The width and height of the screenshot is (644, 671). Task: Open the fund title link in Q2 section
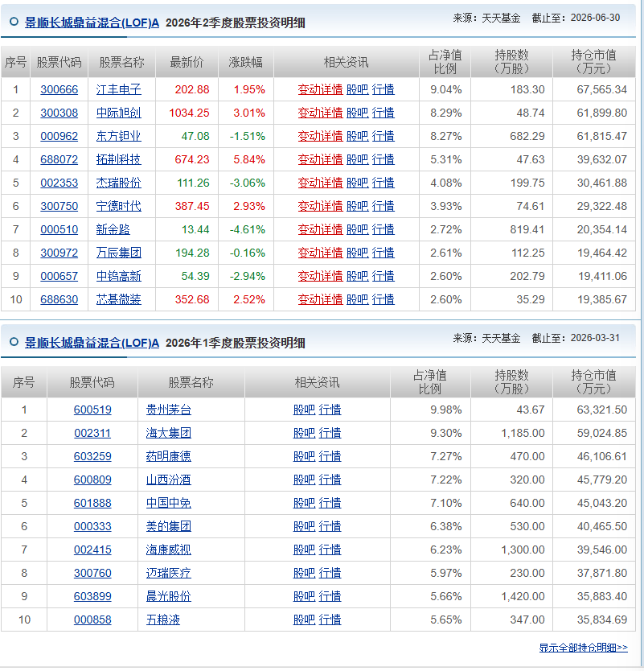point(92,23)
